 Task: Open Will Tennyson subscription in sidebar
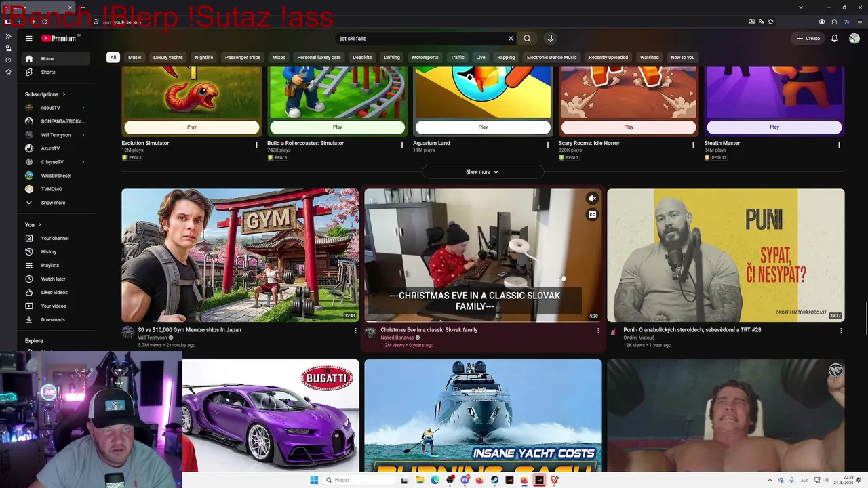54,135
